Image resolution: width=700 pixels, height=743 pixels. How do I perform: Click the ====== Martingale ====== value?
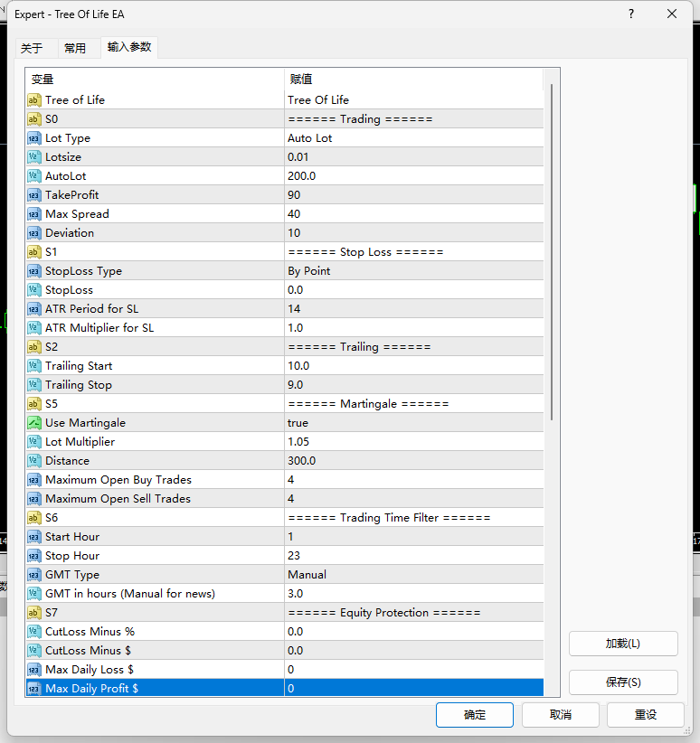click(368, 404)
